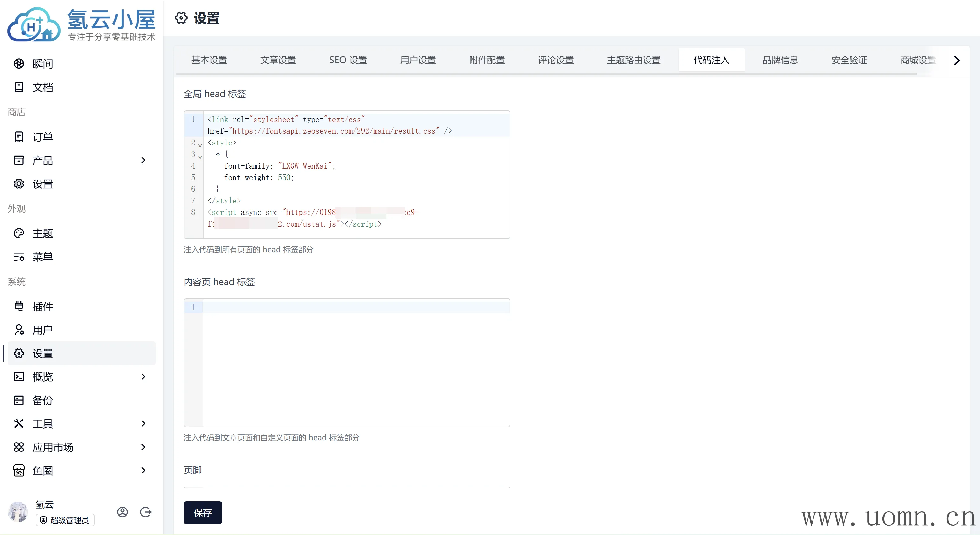
Task: Switch to the SEO 设置 tab
Action: [348, 60]
